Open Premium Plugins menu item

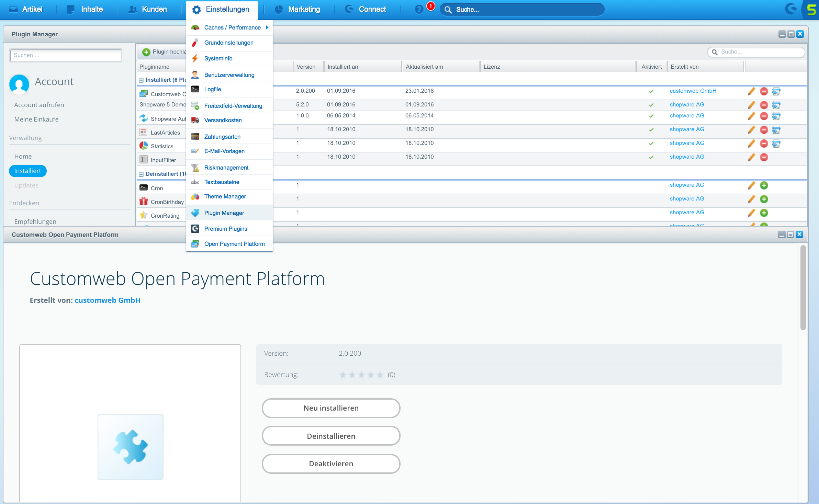229,229
